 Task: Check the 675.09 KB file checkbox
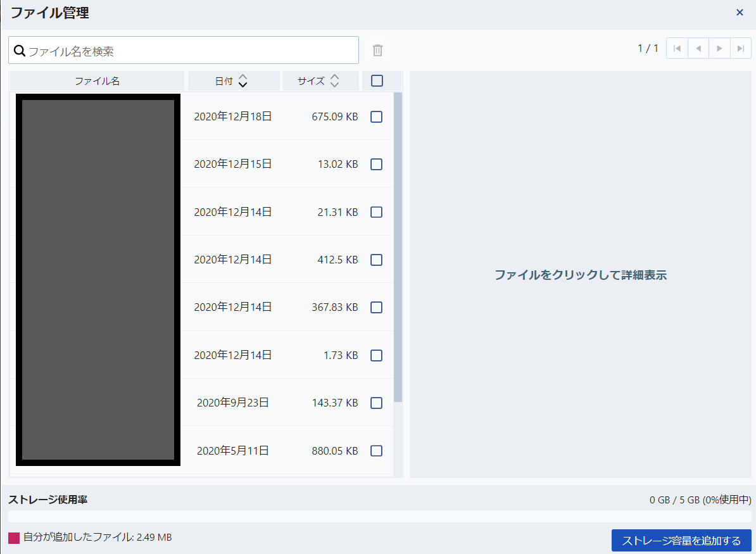pos(376,116)
